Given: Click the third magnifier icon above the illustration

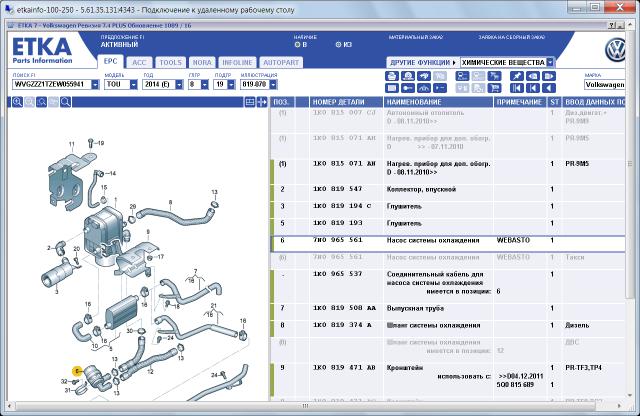Looking at the screenshot, I should (41, 102).
